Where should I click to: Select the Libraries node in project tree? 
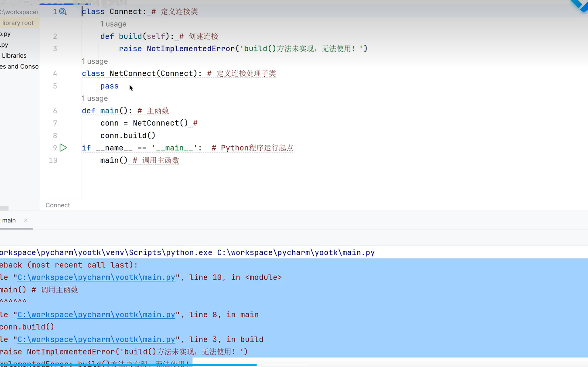pos(14,56)
